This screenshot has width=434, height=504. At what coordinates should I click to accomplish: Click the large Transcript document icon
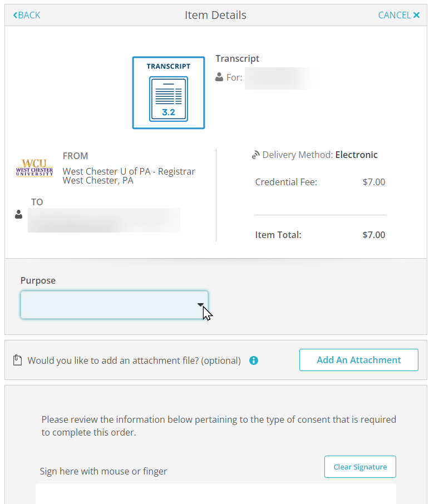[x=169, y=93]
